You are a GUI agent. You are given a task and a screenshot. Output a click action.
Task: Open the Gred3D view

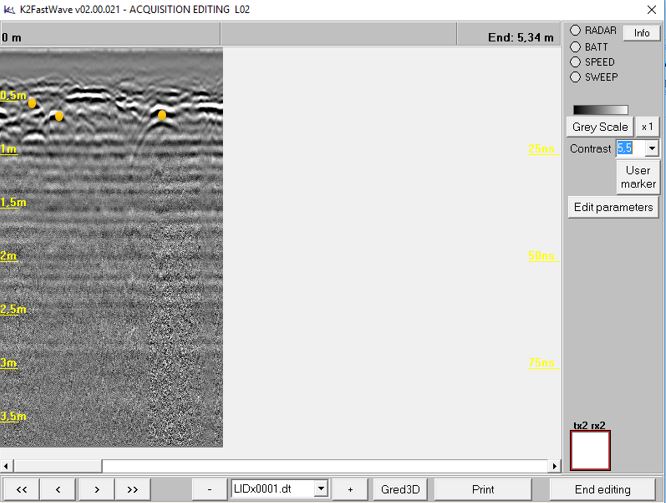click(400, 489)
